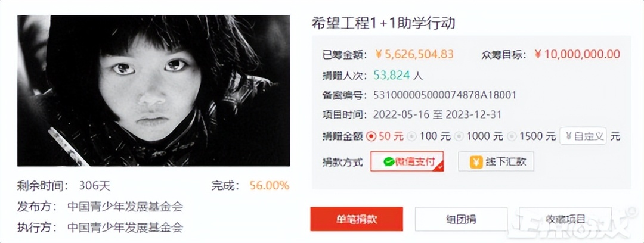Select the 100 元 donation radio button
This screenshot has width=644, height=243.
pyautogui.click(x=413, y=137)
